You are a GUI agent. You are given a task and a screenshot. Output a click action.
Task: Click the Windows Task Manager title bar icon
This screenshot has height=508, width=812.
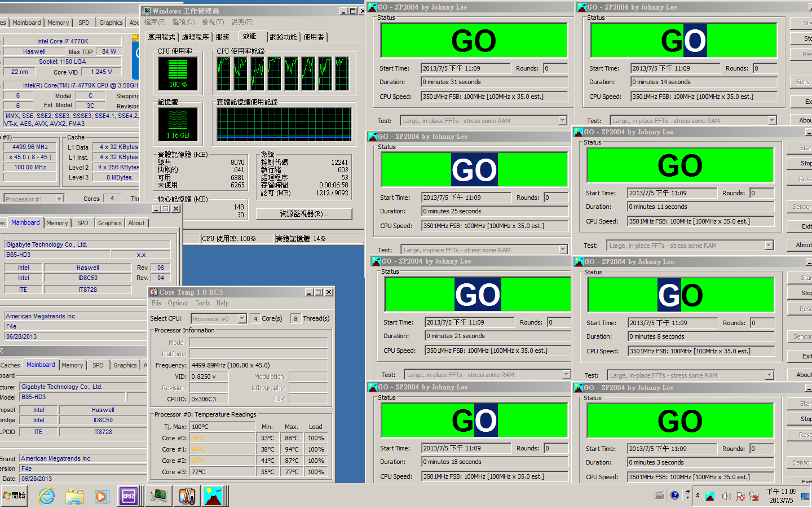tap(147, 11)
